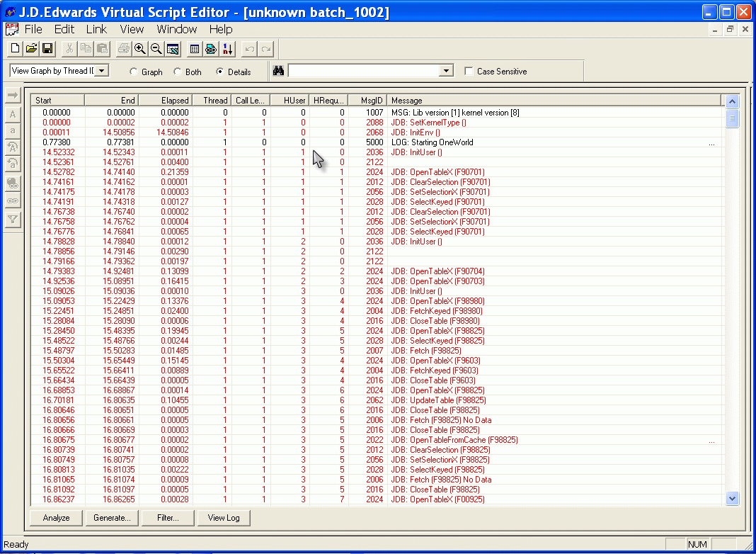Click the Generate... button
Screen dimensions: 756x554
(112, 518)
